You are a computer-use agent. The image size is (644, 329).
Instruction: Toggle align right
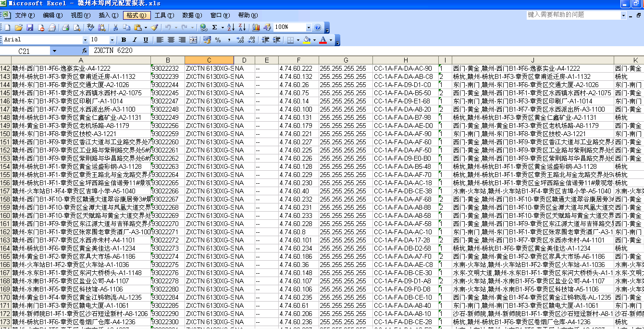click(182, 39)
